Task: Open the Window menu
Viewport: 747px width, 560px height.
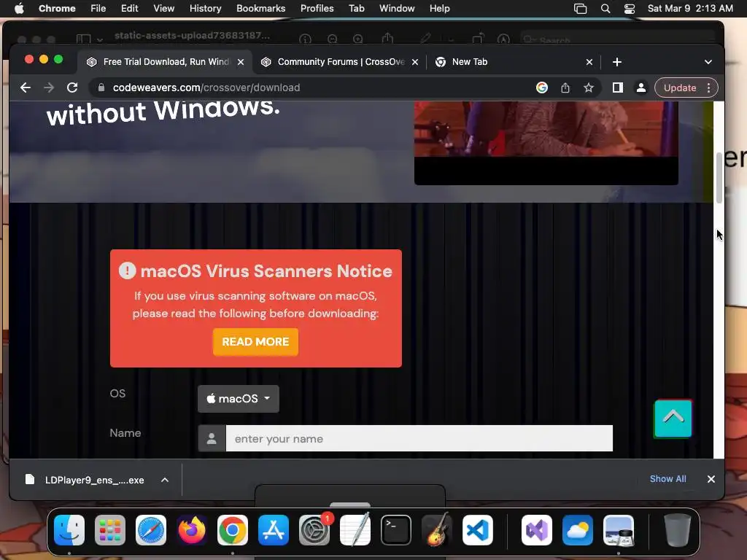Action: [x=397, y=9]
